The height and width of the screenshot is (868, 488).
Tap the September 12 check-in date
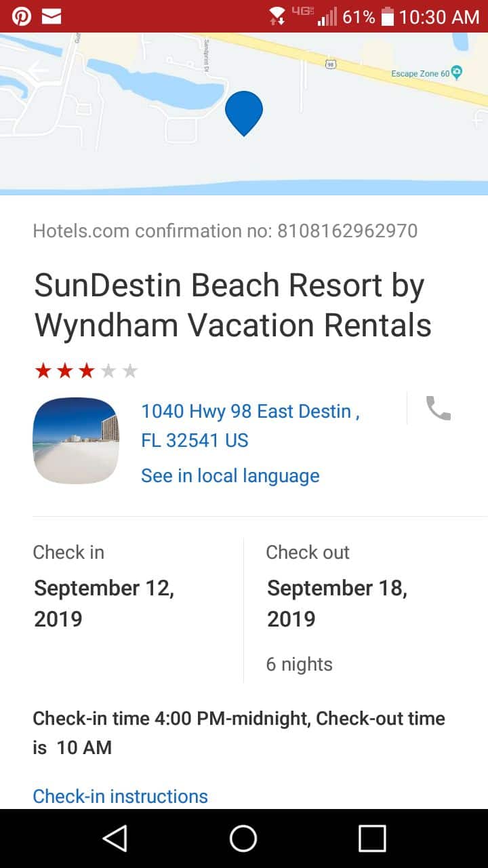click(104, 603)
